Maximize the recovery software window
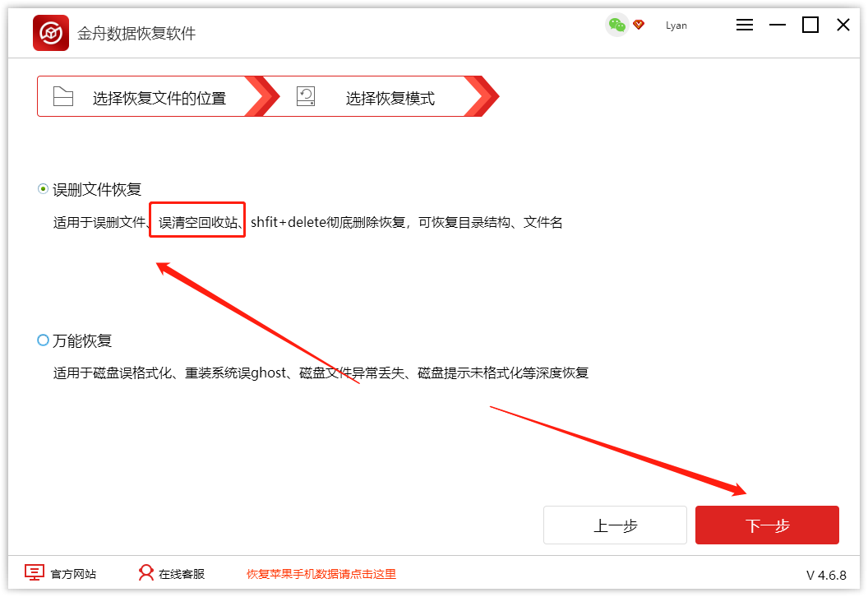868x597 pixels. pyautogui.click(x=810, y=25)
